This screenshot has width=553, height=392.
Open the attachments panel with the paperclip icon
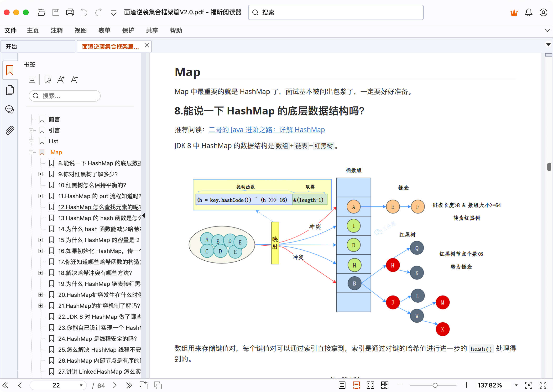pos(10,130)
